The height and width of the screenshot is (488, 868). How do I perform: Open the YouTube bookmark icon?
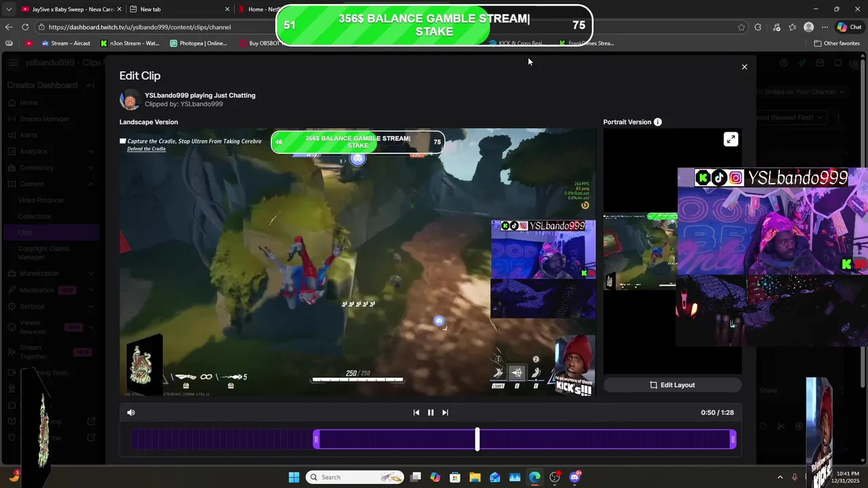tap(29, 43)
